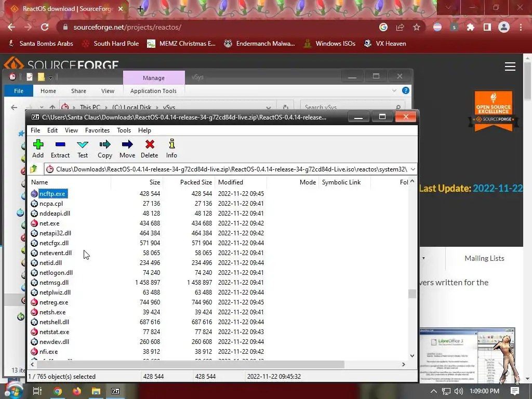Click the Explorer search vSys field
This screenshot has height=399, width=532.
(353, 107)
